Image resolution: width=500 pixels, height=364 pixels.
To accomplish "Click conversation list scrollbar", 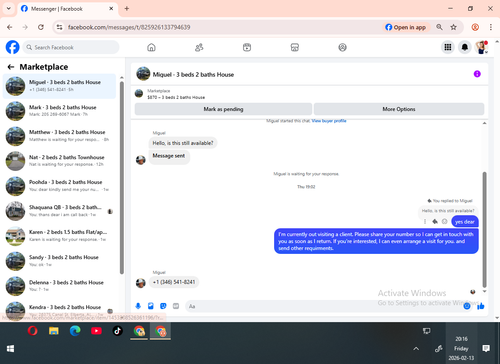I will click(122, 178).
